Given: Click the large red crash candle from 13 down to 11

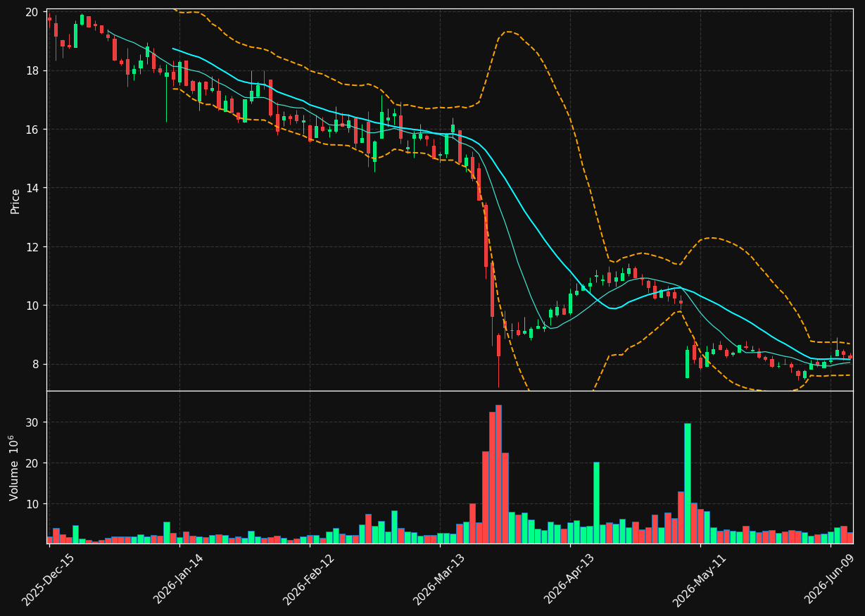Looking at the screenshot, I should pyautogui.click(x=486, y=236).
